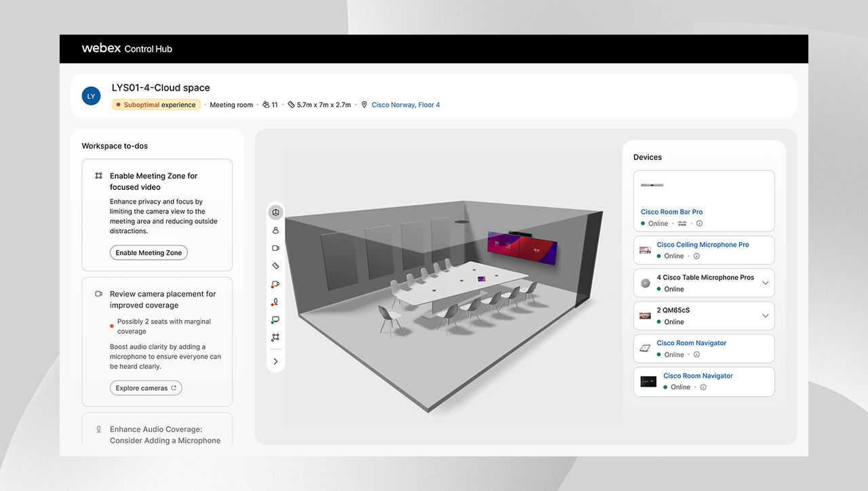Click the meeting zone frame icon in toolbar
The image size is (868, 491).
(x=275, y=337)
